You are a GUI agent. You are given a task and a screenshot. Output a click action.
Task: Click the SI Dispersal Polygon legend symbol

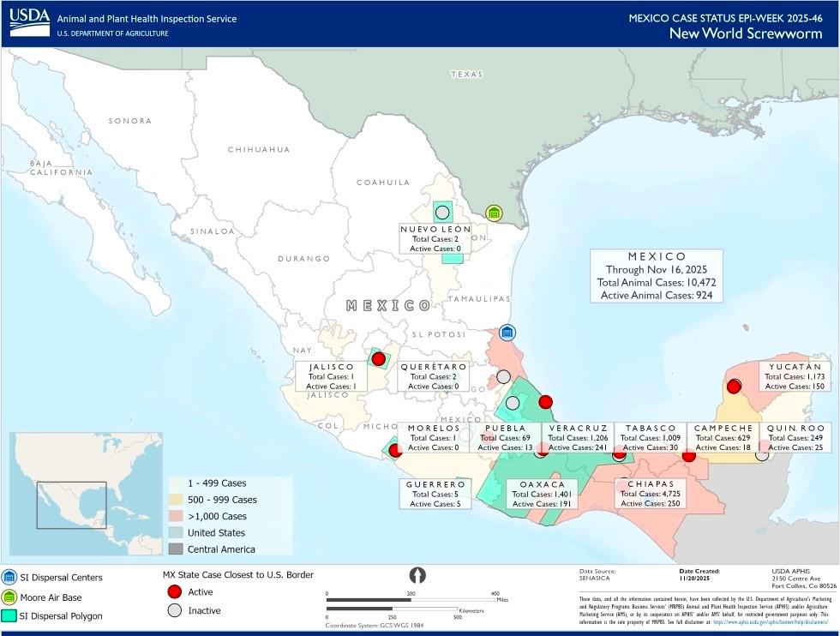[x=9, y=615]
